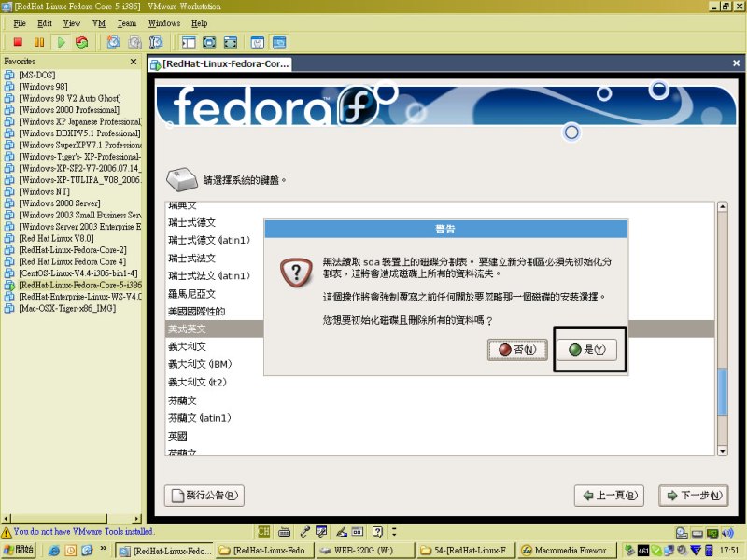
Task: Click the VMware sound speaker status icon
Action: coord(727,533)
